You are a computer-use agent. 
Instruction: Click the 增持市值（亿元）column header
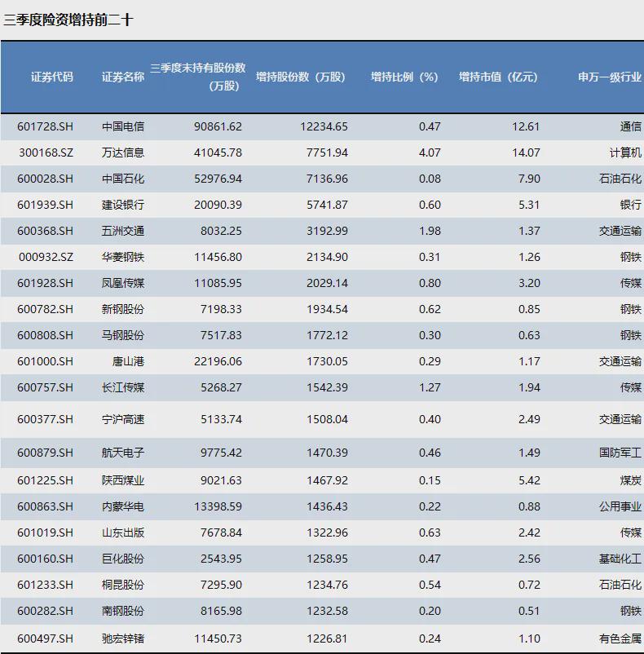click(x=498, y=77)
